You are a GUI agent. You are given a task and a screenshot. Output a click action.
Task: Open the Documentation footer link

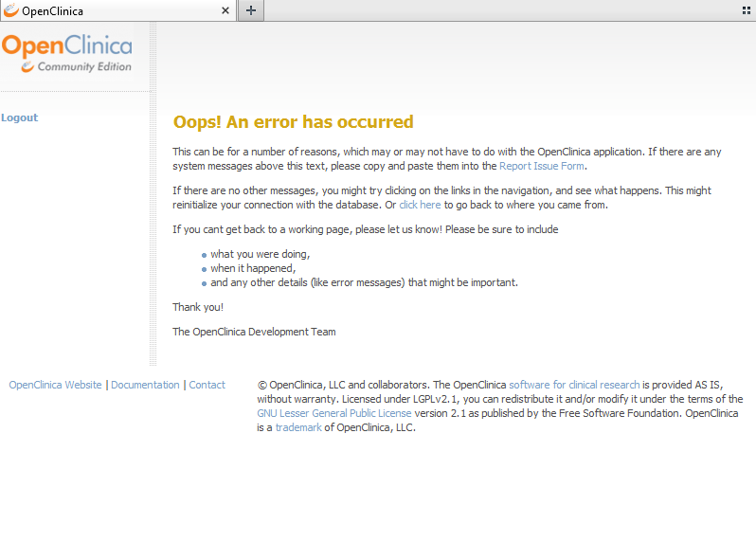tap(145, 385)
